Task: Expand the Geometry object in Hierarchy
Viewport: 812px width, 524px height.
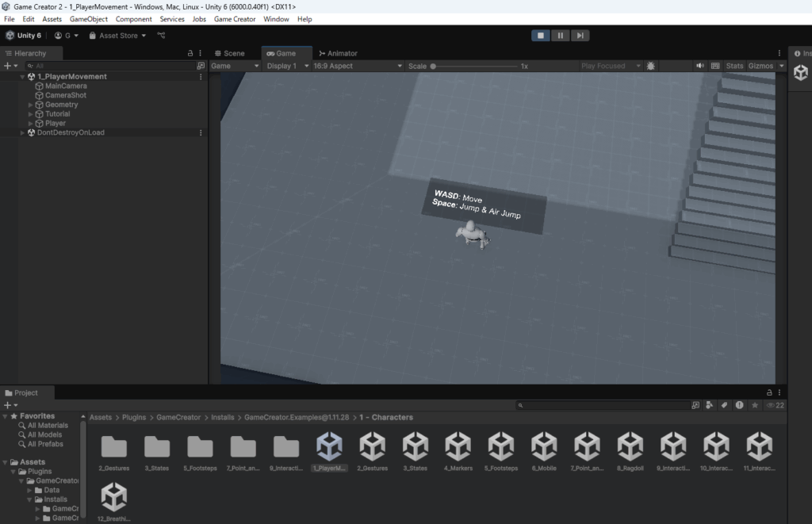Action: [31, 105]
